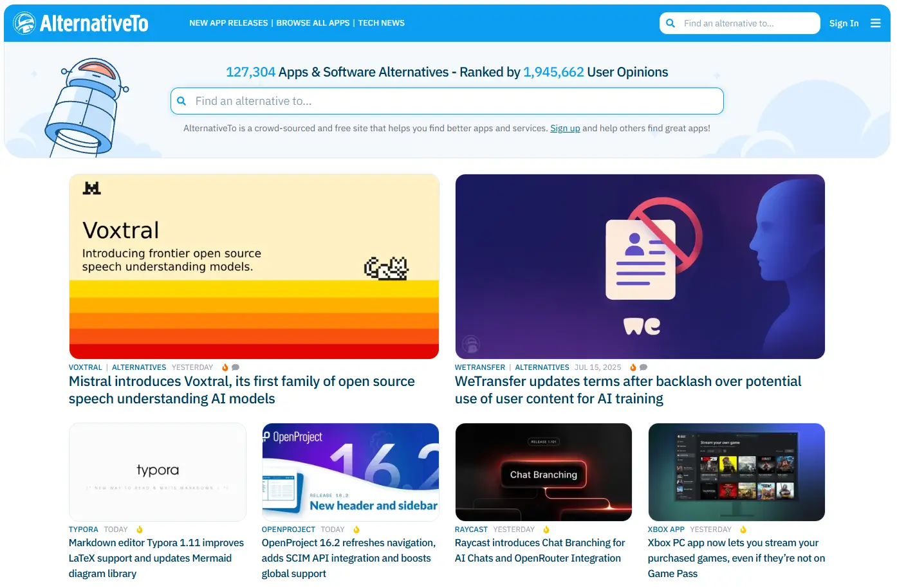This screenshot has height=588, width=897.
Task: Open the OpenProject 16.2 thumbnail
Action: [351, 472]
